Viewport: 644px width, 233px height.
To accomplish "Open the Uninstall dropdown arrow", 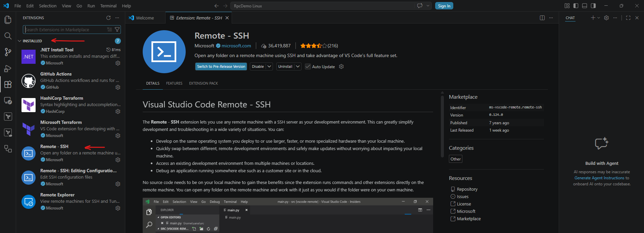I will tap(298, 66).
